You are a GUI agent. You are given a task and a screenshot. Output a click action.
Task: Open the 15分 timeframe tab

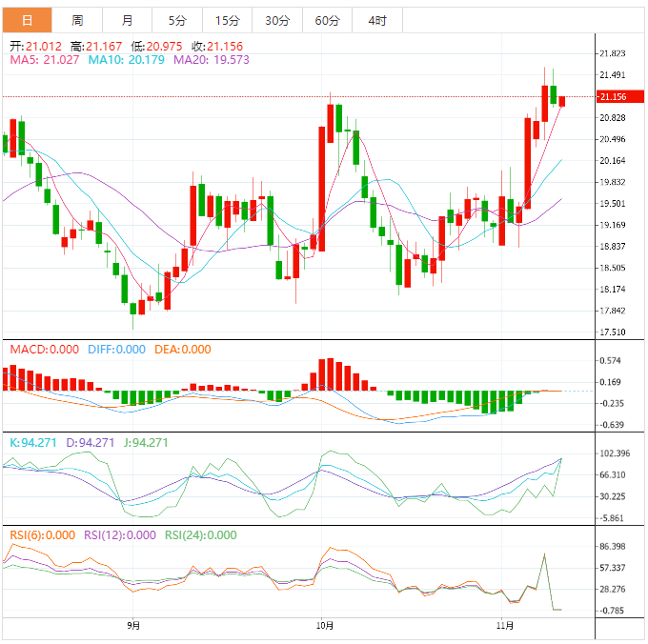tap(228, 20)
